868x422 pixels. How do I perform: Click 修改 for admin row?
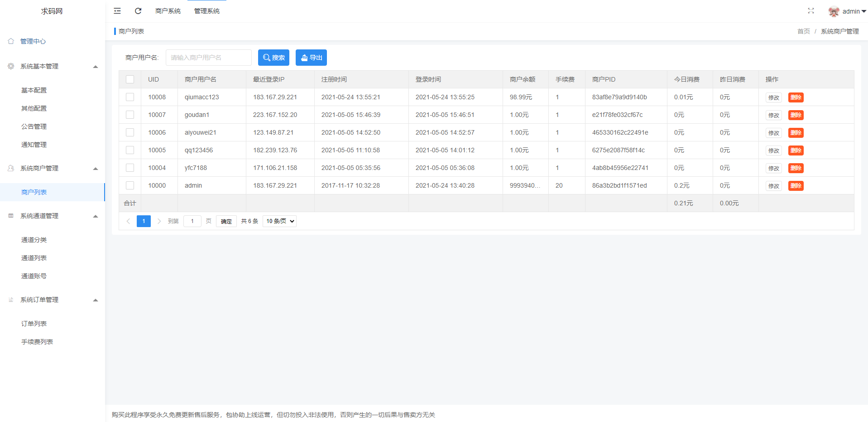(774, 186)
